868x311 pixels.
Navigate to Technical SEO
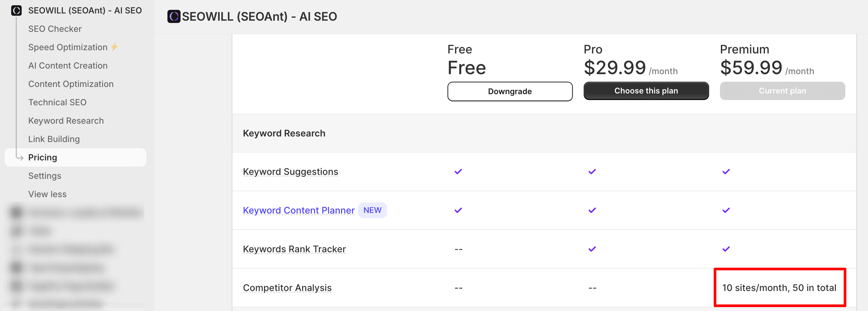click(57, 102)
